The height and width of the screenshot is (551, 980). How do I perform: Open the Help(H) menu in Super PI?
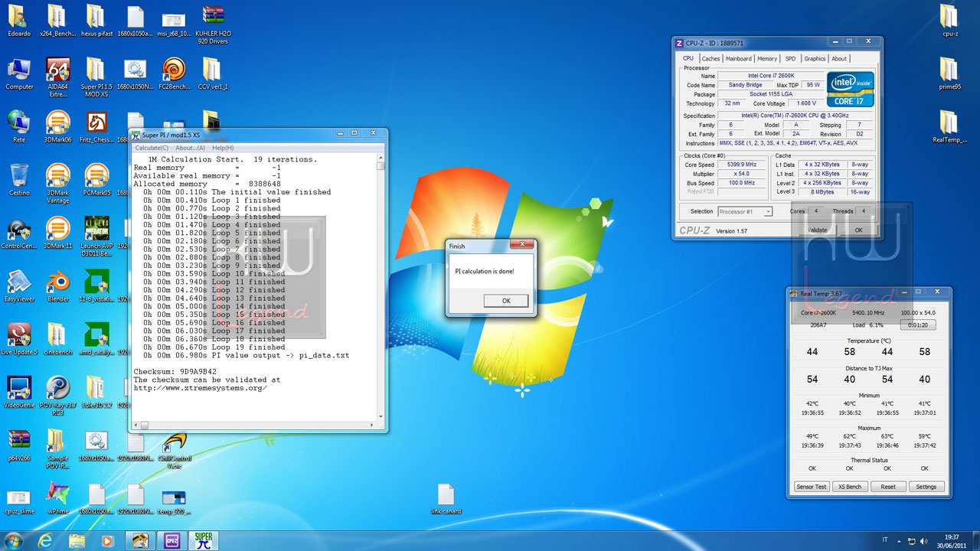pyautogui.click(x=223, y=148)
